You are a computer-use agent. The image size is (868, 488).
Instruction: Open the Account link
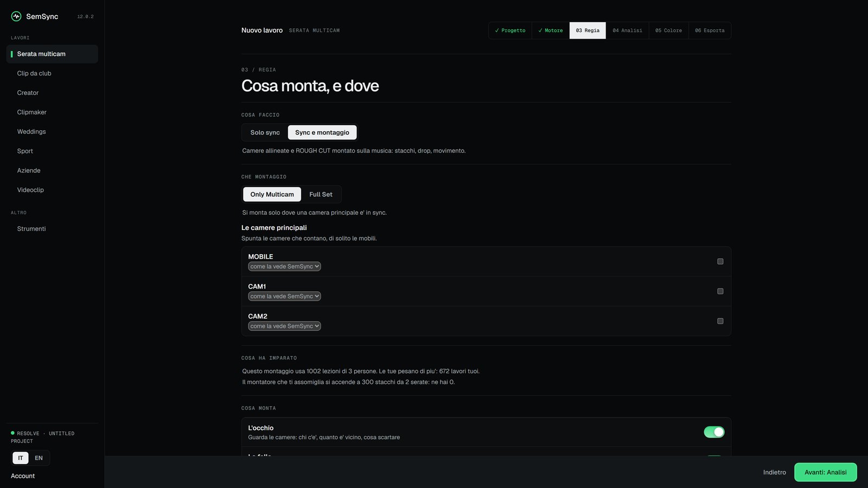(23, 476)
